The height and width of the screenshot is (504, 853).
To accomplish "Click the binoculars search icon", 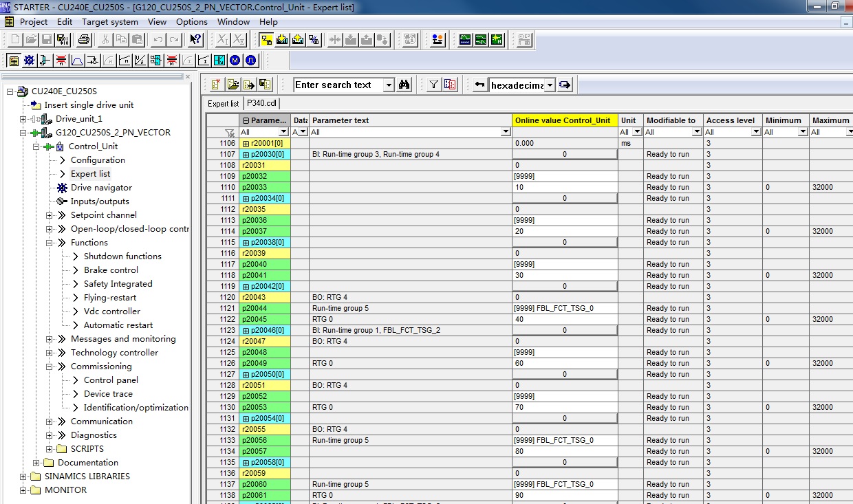I will click(x=404, y=85).
